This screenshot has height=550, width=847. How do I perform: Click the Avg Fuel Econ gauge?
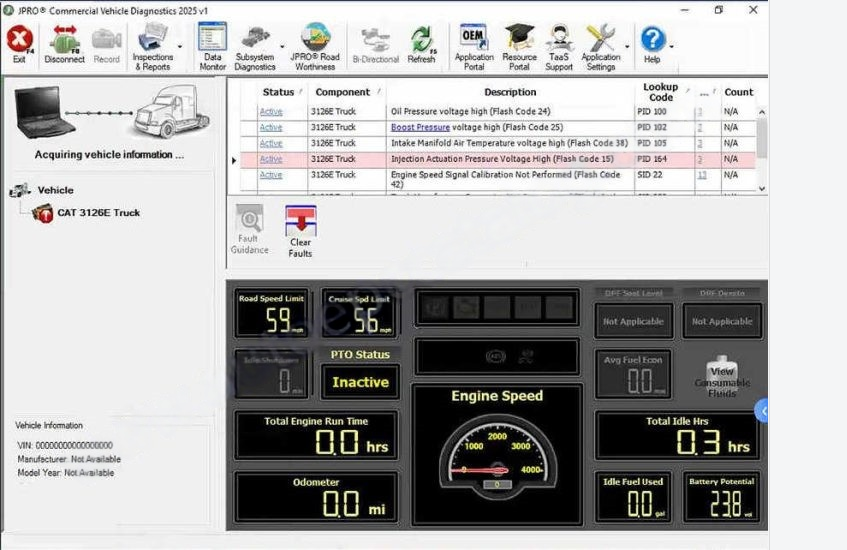coord(633,374)
